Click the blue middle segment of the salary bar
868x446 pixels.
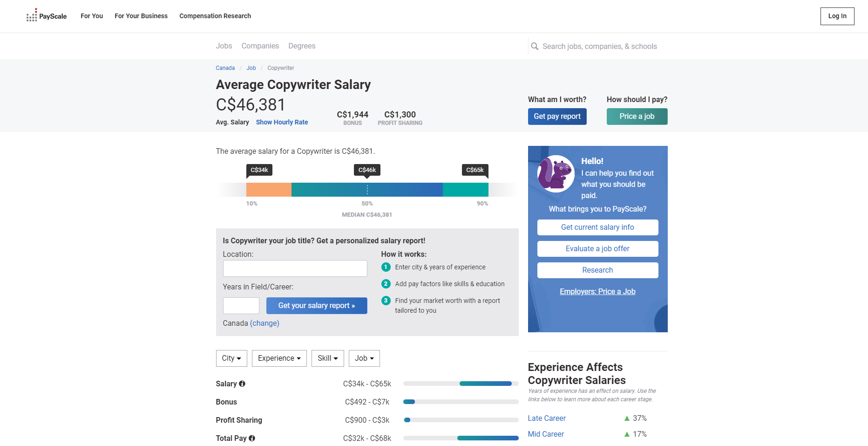pos(367,190)
